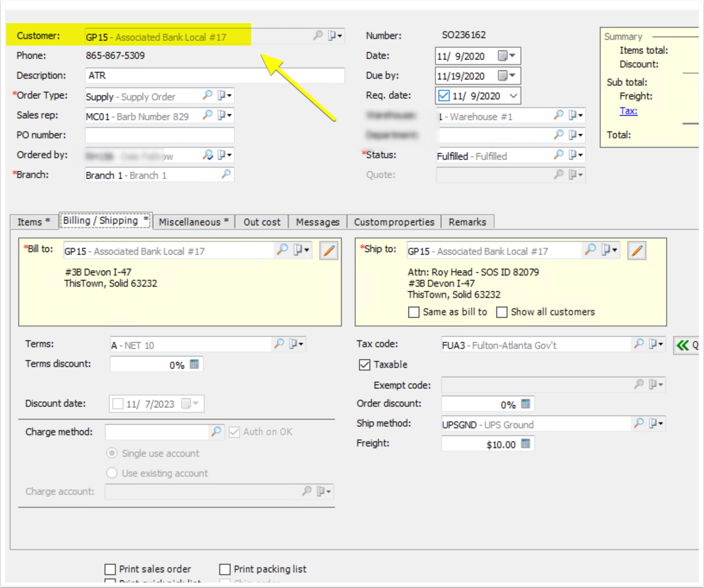Open Order Type flag dropdown
Image resolution: width=704 pixels, height=588 pixels.
tap(225, 95)
